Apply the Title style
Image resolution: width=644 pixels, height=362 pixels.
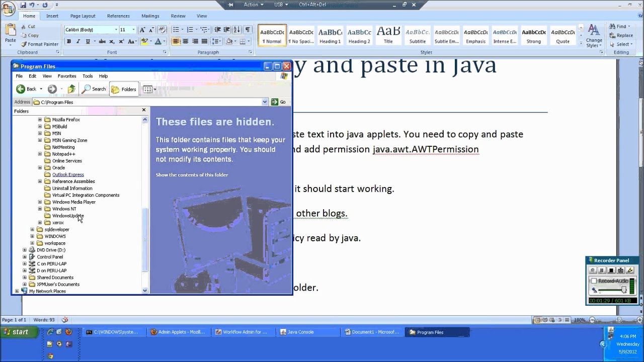pyautogui.click(x=388, y=35)
